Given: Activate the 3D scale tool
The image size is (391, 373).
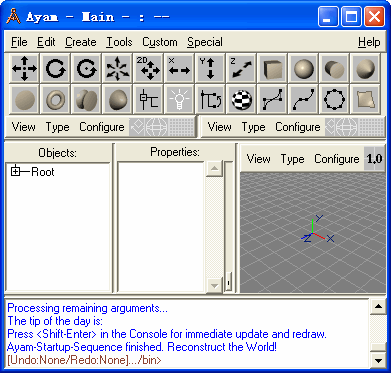Looking at the screenshot, I should point(118,68).
